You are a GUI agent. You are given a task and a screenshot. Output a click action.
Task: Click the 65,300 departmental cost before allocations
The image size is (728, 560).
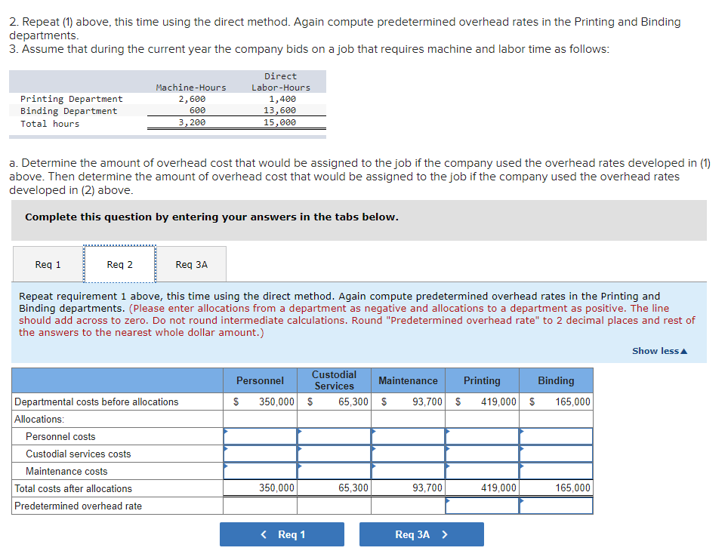[x=353, y=402]
